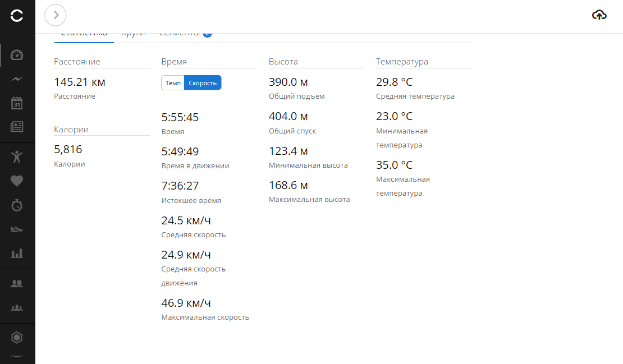Screen dimensions: 623x364
Task: Switch display to Темп (pace)
Action: 173,83
